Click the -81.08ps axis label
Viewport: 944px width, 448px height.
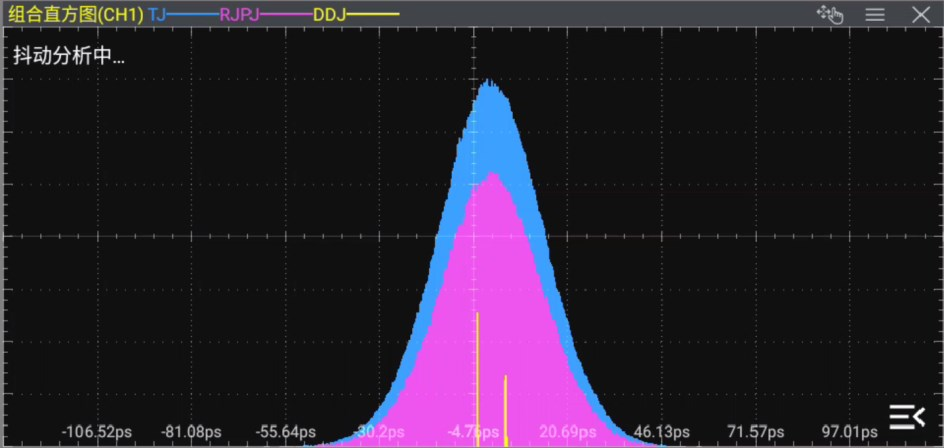click(x=191, y=432)
